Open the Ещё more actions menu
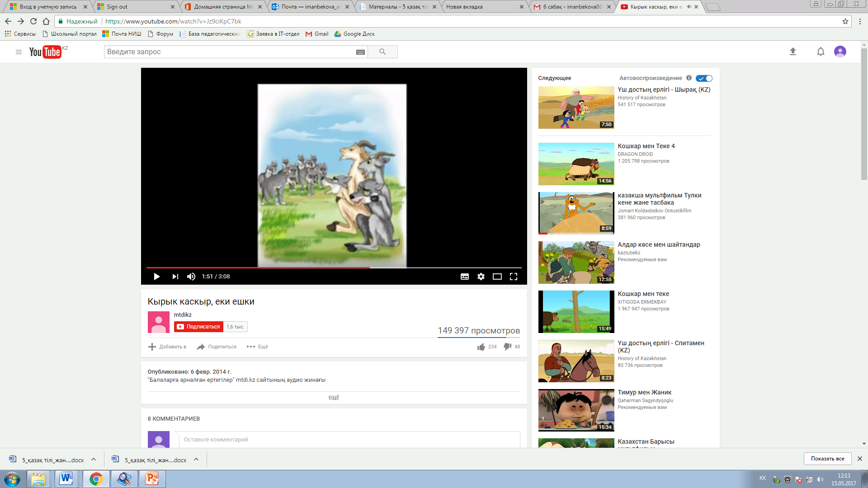This screenshot has height=488, width=868. point(257,347)
